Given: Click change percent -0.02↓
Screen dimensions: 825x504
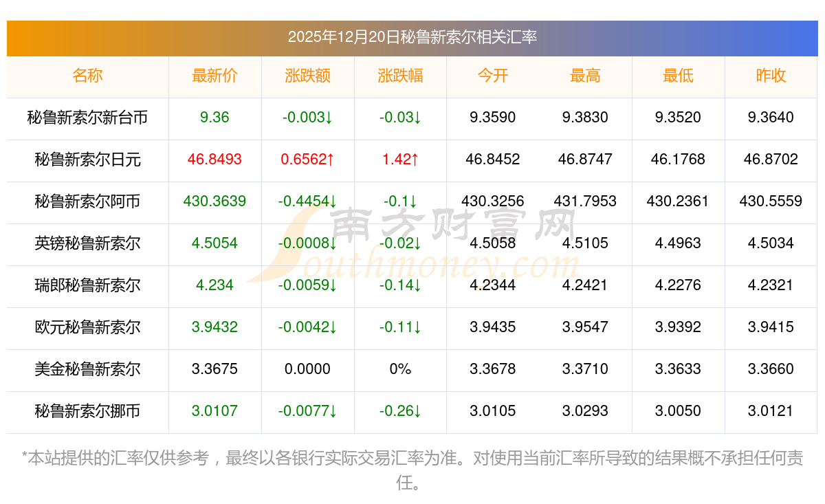Looking at the screenshot, I should click(400, 243).
